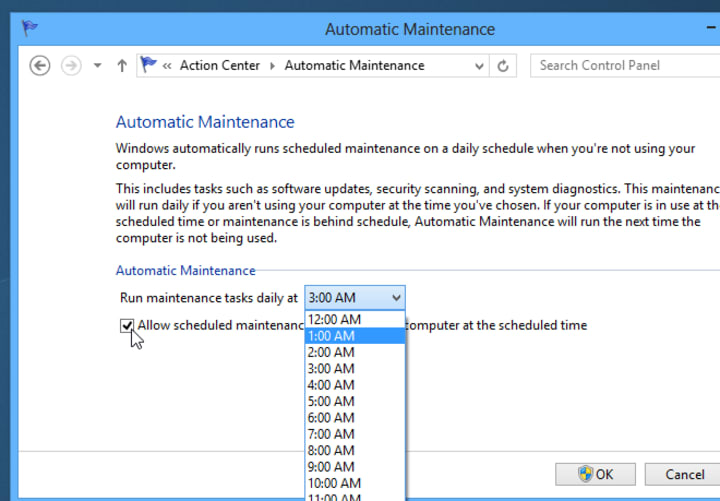
Task: Click the Automatic Maintenance breadcrumb
Action: (354, 66)
